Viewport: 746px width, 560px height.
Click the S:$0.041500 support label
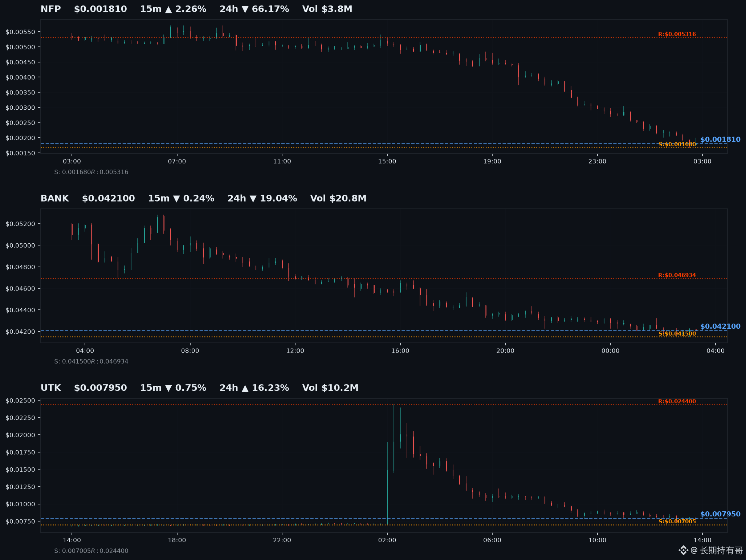tap(677, 334)
